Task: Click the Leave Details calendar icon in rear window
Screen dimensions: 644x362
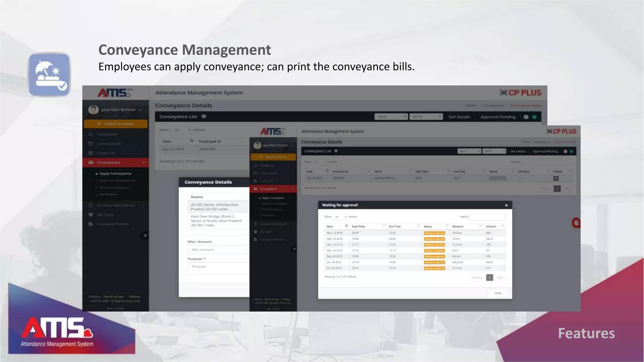Action: click(91, 144)
